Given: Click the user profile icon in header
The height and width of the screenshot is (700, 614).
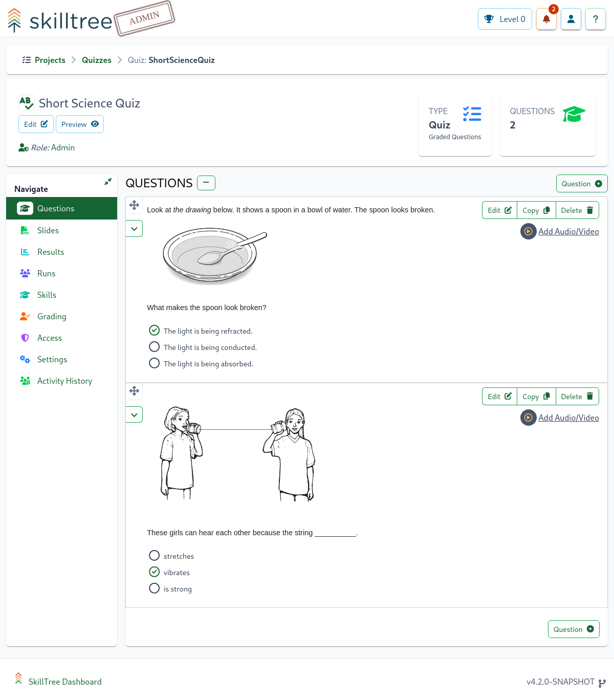Looking at the screenshot, I should (x=571, y=19).
